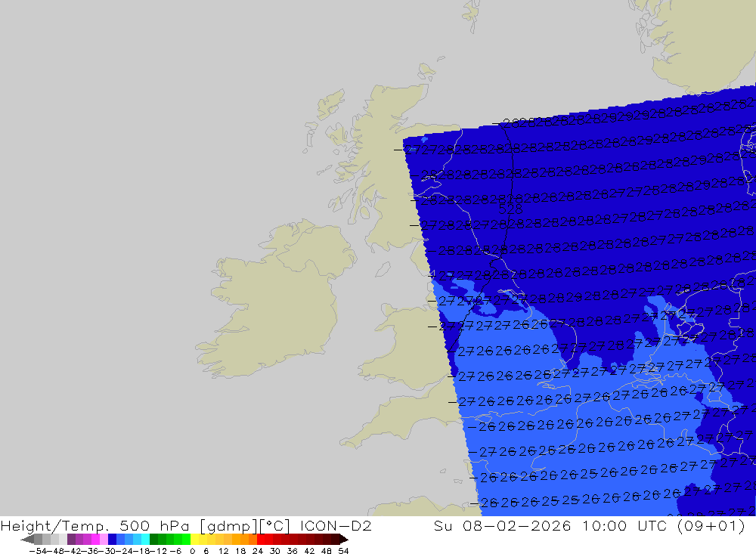Click the '12' legend label under the orange-yellow swatches
Image resolution: width=756 pixels, height=554 pixels.
click(x=223, y=551)
